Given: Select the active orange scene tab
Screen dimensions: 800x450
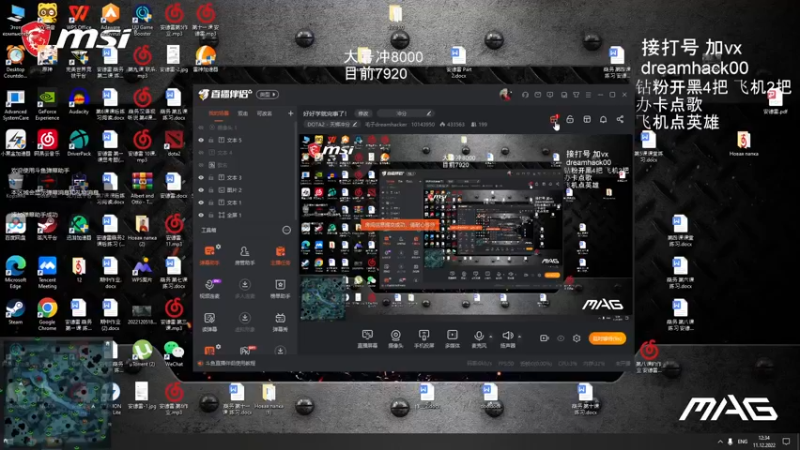Looking at the screenshot, I should (x=219, y=113).
